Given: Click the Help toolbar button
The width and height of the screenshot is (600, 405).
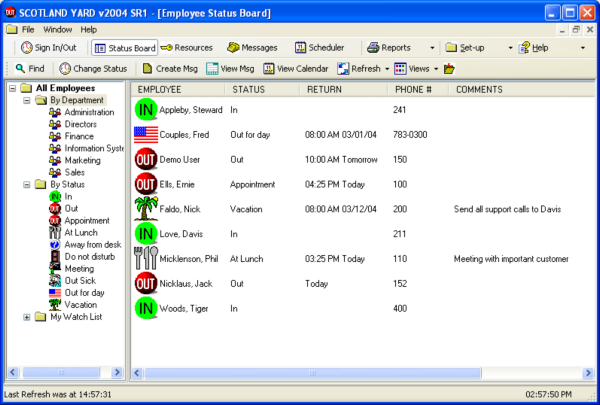Looking at the screenshot, I should [533, 47].
